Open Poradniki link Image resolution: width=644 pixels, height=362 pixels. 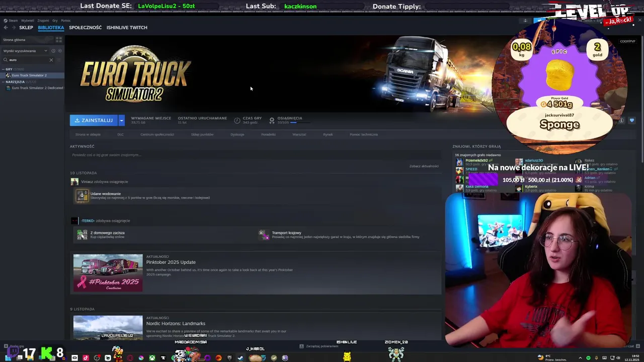[x=268, y=135]
